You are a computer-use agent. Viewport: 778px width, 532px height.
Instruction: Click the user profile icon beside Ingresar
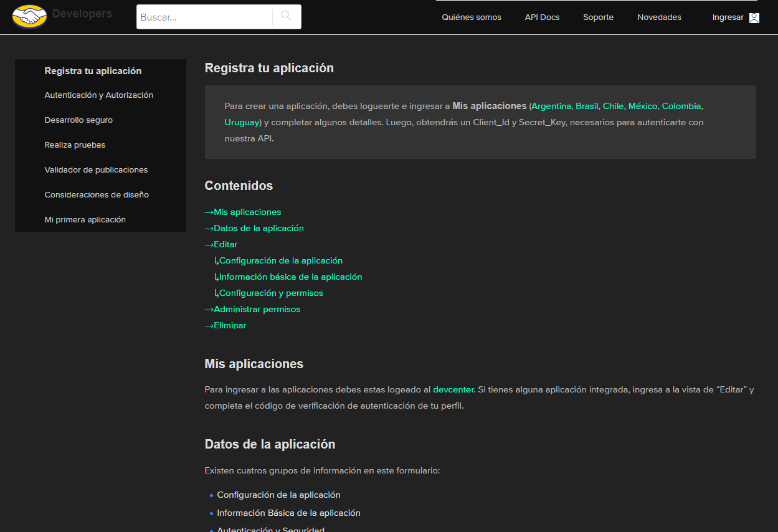tap(754, 17)
